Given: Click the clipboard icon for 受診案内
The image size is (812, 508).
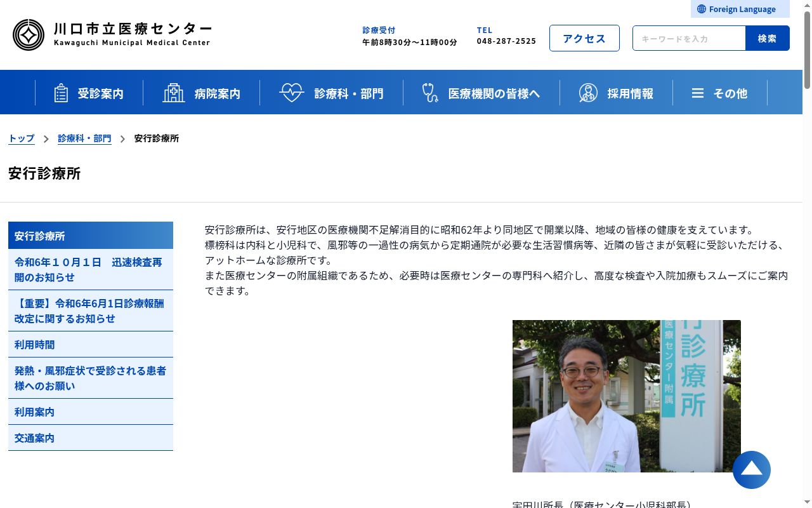Looking at the screenshot, I should coord(61,93).
